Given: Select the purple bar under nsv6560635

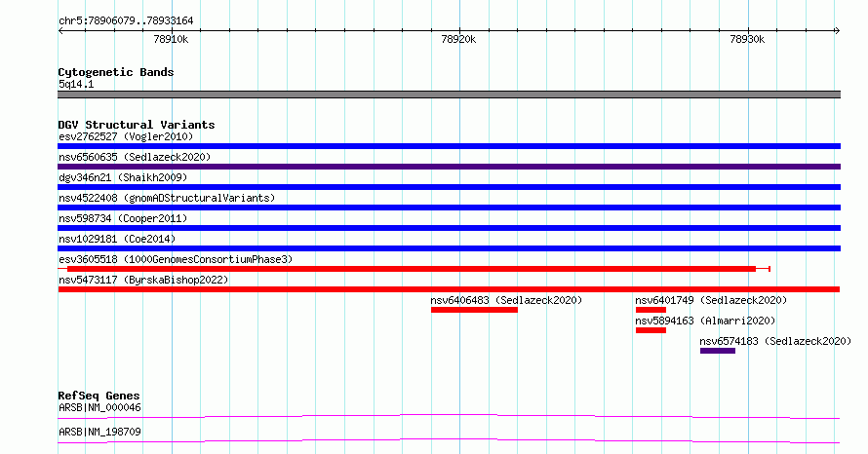Looking at the screenshot, I should point(449,167).
